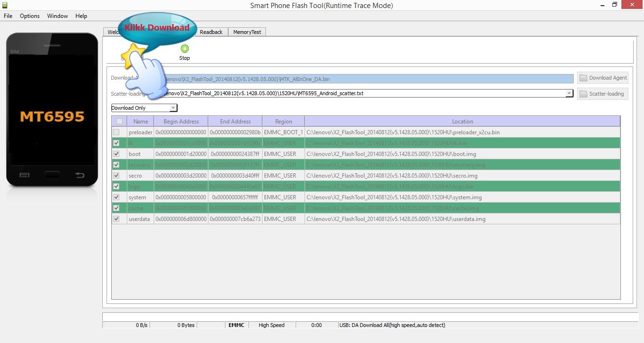
Task: Toggle the select-all checkbox in table header
Action: click(x=119, y=121)
